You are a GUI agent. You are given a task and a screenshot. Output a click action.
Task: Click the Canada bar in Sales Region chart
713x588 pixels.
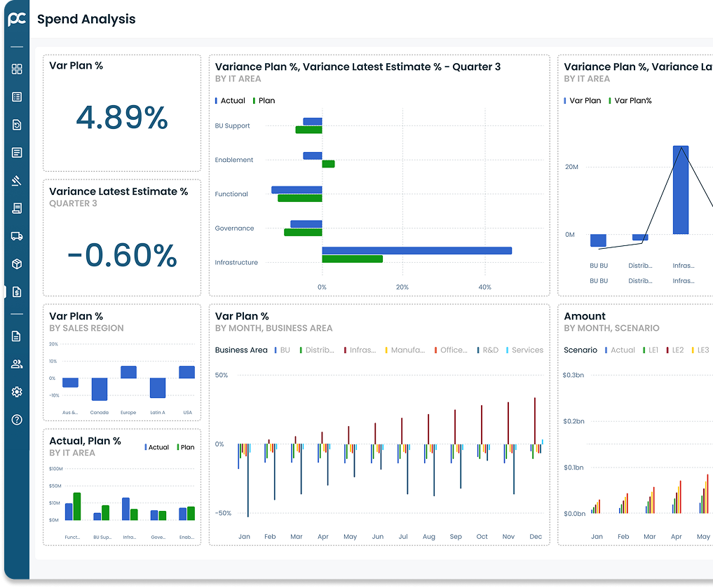coord(100,389)
